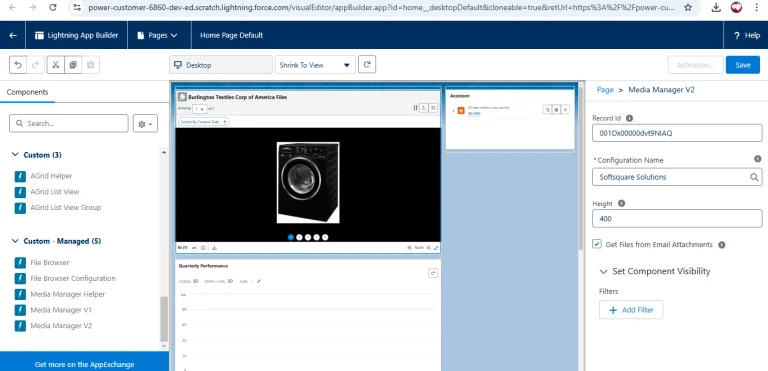Click the Sorted By Created Date pill

pyautogui.click(x=203, y=122)
